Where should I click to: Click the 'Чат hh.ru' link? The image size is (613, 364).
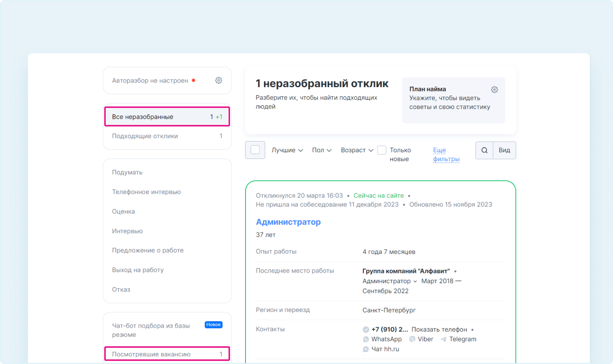pos(385,349)
